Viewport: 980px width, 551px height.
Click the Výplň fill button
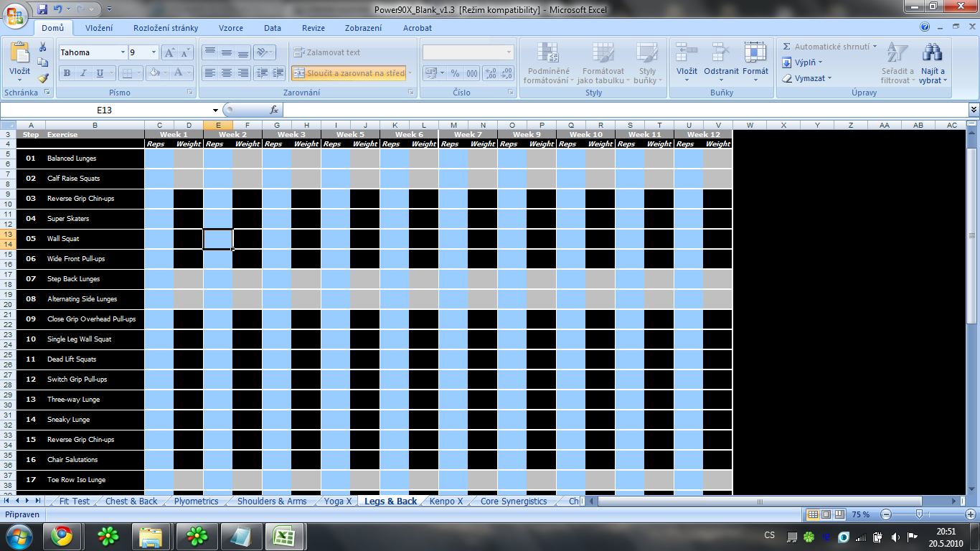(x=804, y=62)
